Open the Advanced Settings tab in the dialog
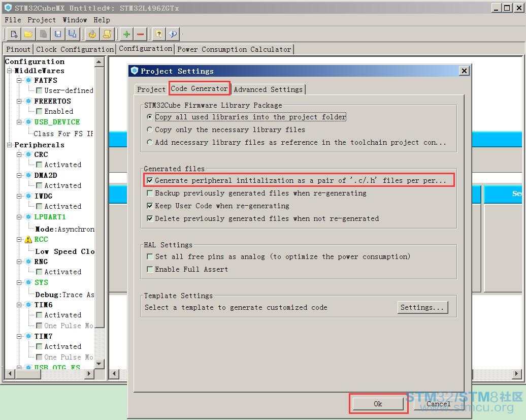Screen dimensions: 526x420 pyautogui.click(x=268, y=89)
